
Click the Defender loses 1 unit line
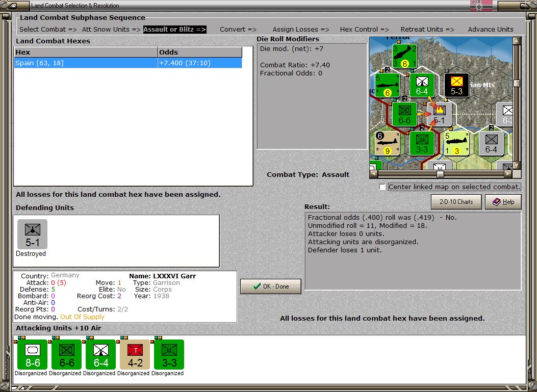345,250
